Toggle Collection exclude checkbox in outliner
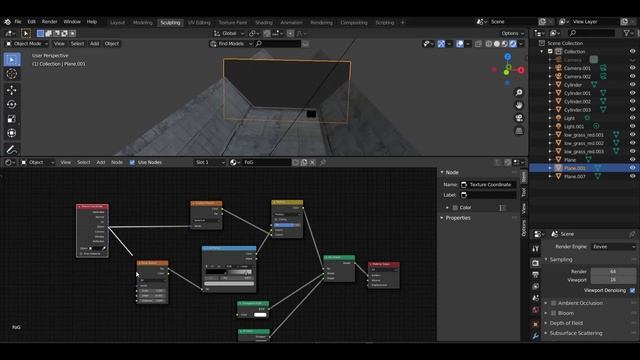 pos(550,51)
